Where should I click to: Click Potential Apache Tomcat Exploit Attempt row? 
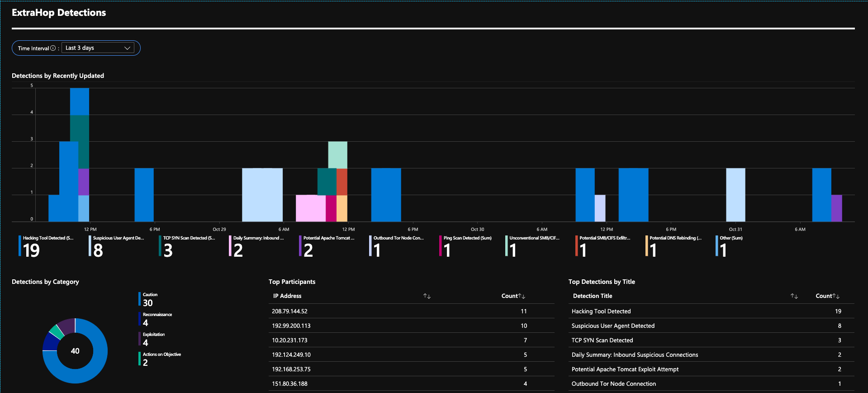[711, 369]
